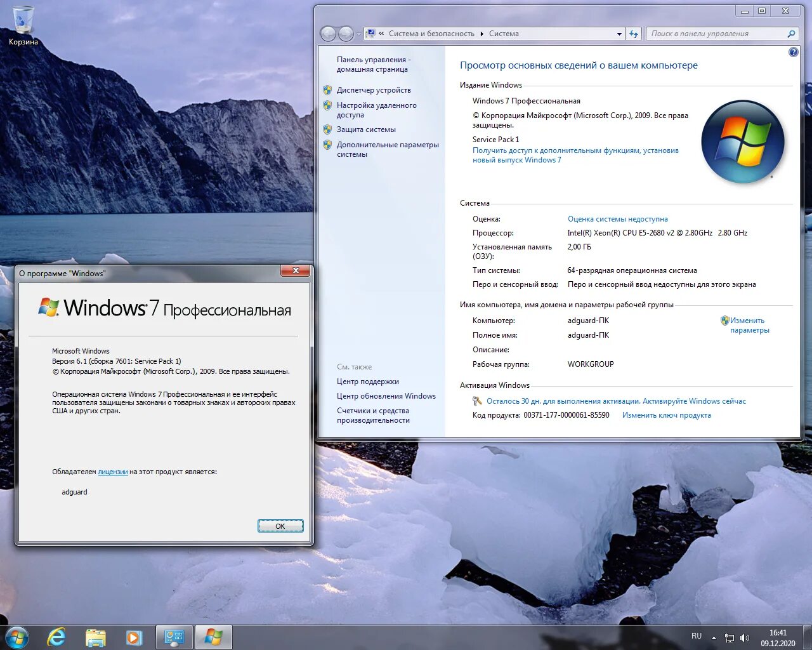Open Диспетчер устройств link
Screen dimensions: 812x650
tap(374, 90)
